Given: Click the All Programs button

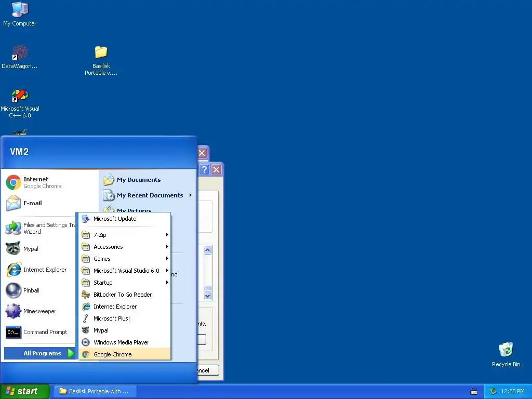Looking at the screenshot, I should (x=39, y=353).
